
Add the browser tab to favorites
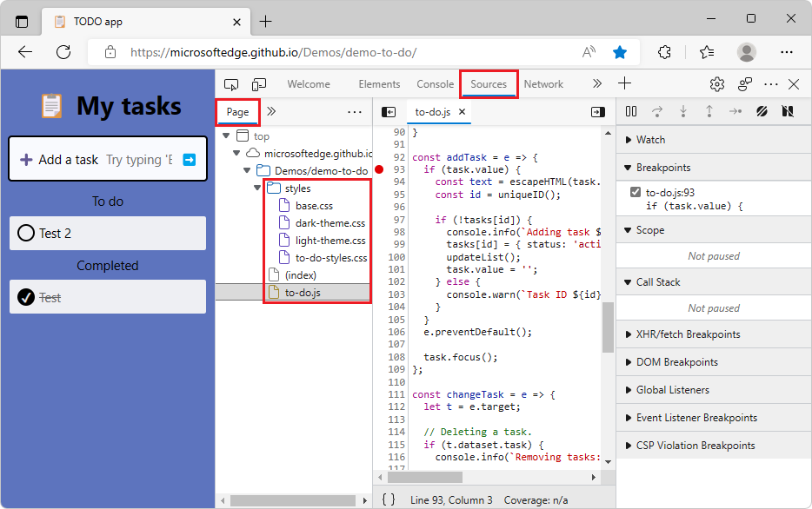tap(620, 51)
